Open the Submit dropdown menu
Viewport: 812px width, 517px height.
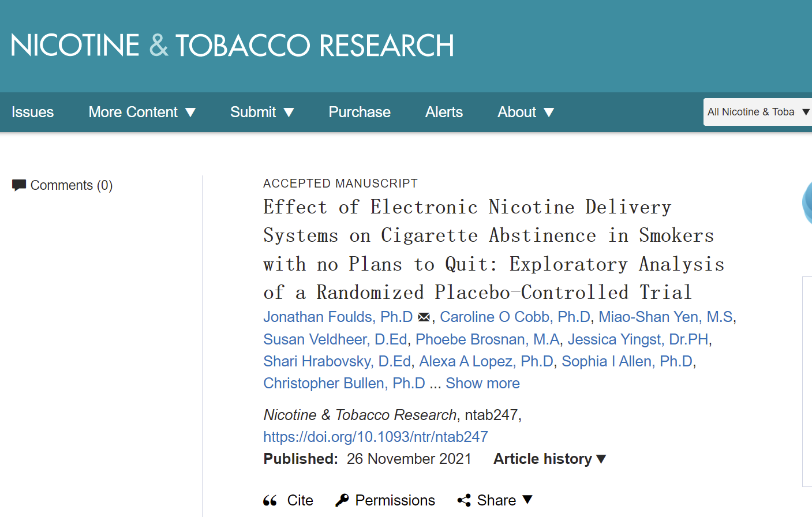click(x=262, y=112)
